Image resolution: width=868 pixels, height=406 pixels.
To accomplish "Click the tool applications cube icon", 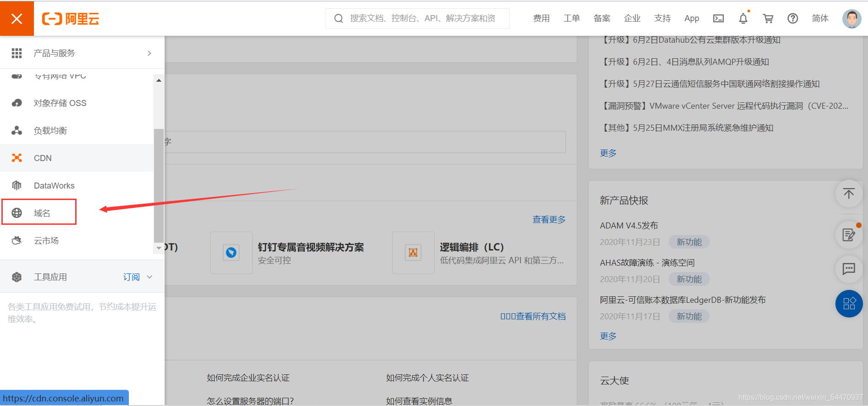I will [17, 277].
